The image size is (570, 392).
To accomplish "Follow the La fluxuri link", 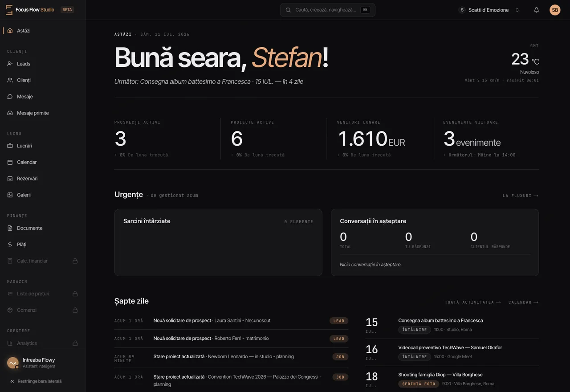I will (521, 196).
